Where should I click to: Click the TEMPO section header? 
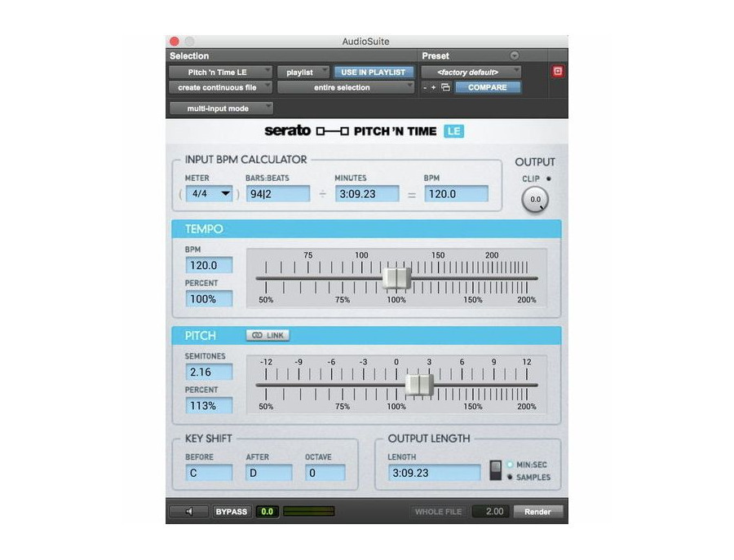[366, 229]
